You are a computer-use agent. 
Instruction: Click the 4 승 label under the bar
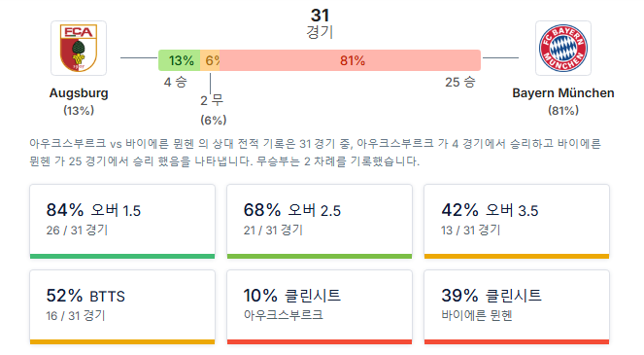pos(176,82)
